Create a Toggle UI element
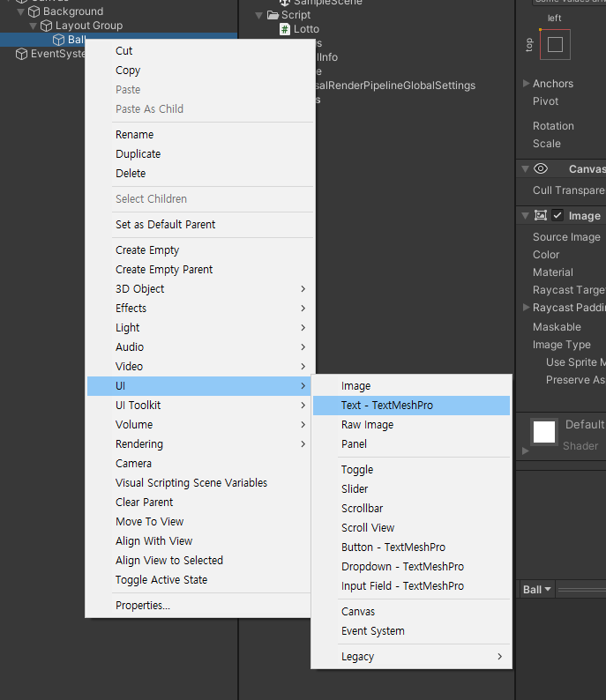Image resolution: width=606 pixels, height=700 pixels. (x=411, y=470)
